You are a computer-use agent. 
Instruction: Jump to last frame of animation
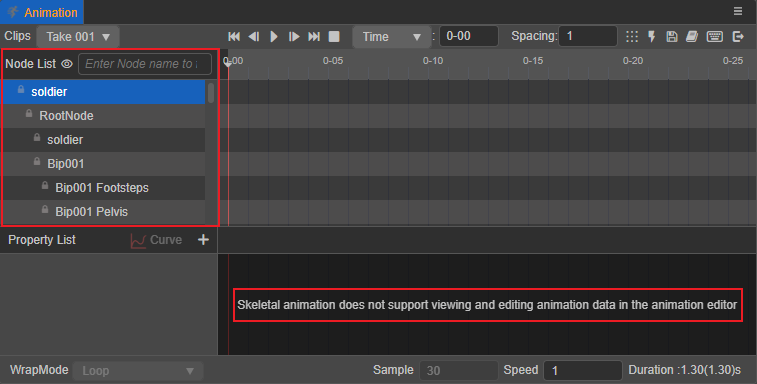pos(314,37)
